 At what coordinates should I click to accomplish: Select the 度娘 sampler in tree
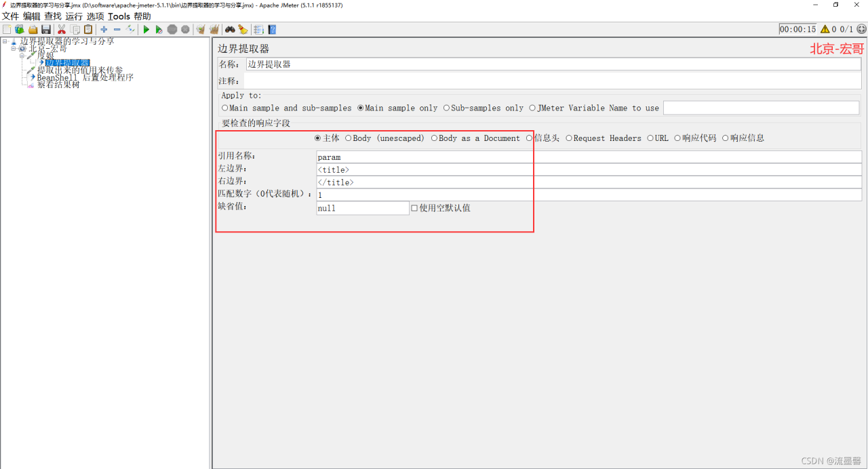point(45,56)
